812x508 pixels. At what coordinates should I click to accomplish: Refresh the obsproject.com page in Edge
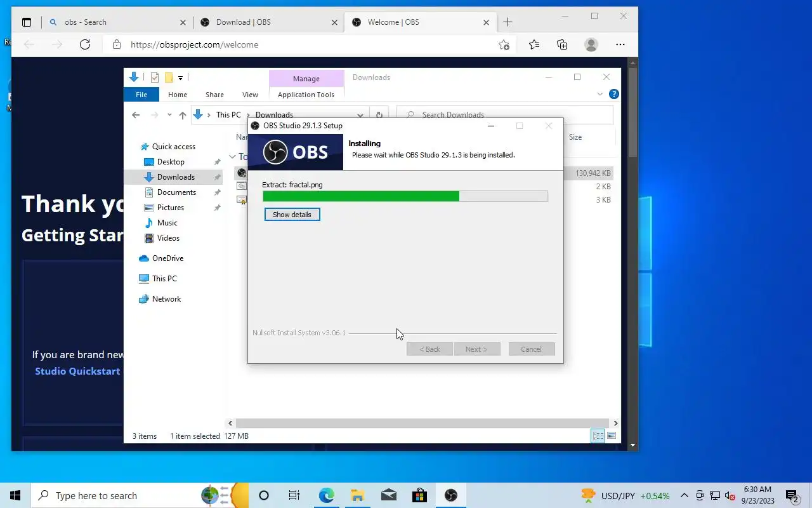tap(85, 44)
